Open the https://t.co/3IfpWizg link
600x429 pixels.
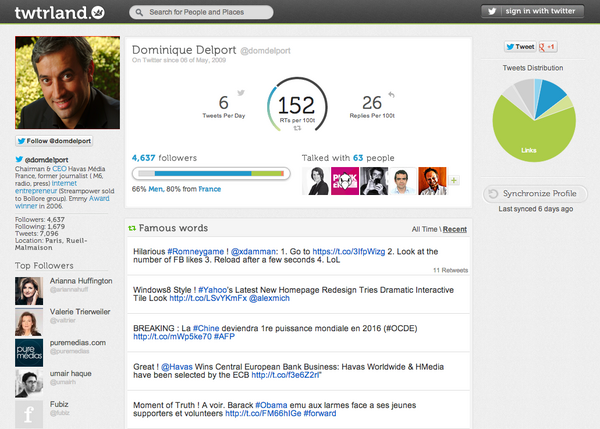click(x=349, y=251)
